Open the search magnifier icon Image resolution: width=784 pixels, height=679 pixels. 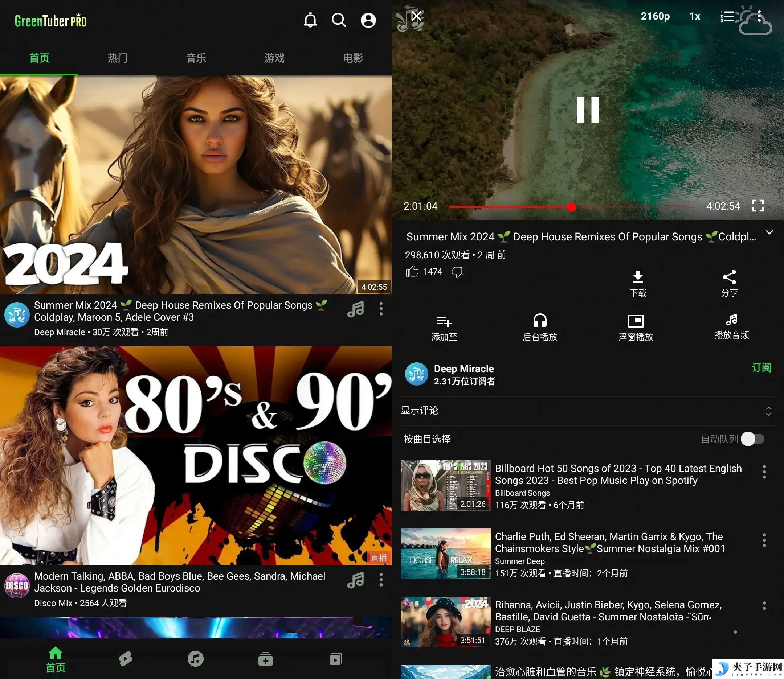pyautogui.click(x=339, y=20)
